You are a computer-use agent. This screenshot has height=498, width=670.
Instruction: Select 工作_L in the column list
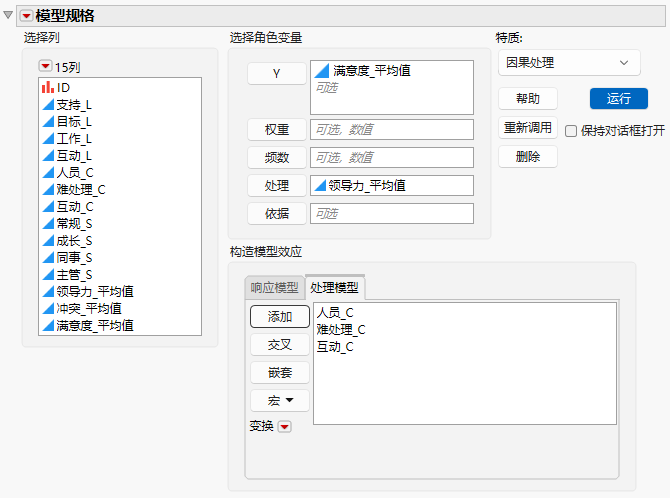click(x=74, y=138)
